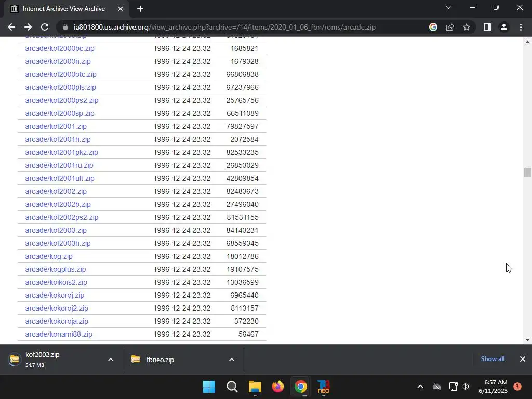Download arcade/kof2000ps2.zip
The height and width of the screenshot is (399, 532).
(62, 100)
